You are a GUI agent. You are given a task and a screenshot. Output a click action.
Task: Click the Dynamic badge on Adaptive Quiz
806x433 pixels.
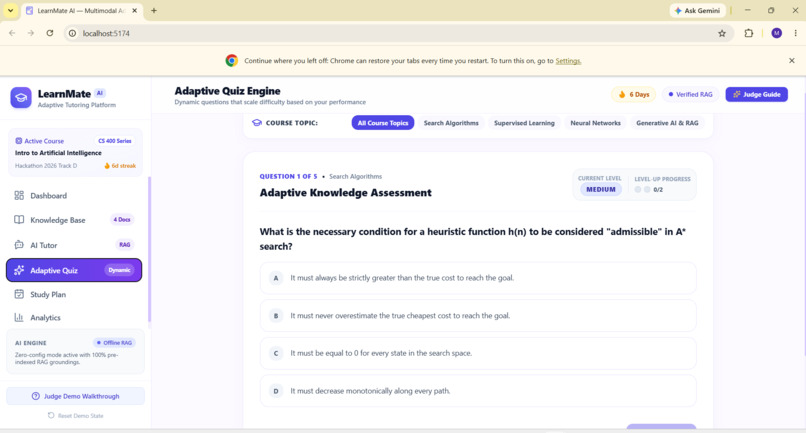pyautogui.click(x=119, y=270)
